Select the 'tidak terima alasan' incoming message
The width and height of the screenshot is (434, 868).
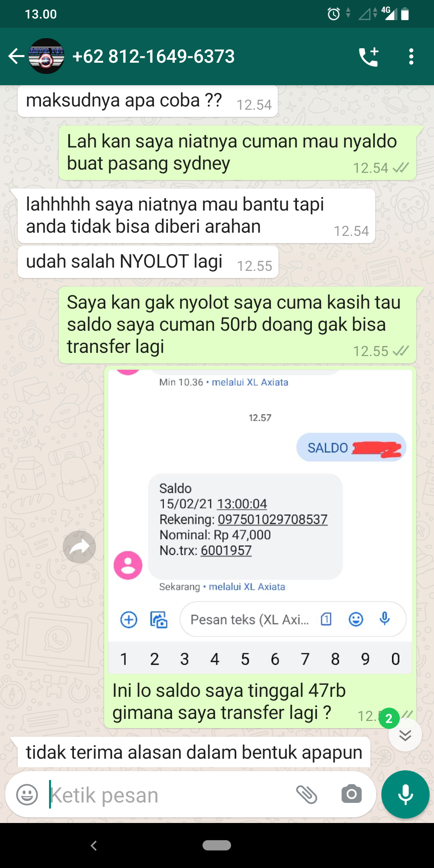coord(194,752)
